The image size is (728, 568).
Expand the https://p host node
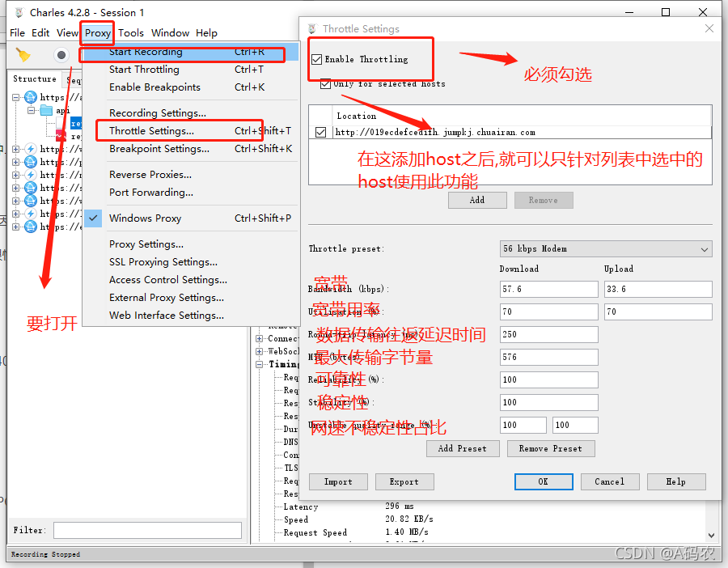coord(16,162)
